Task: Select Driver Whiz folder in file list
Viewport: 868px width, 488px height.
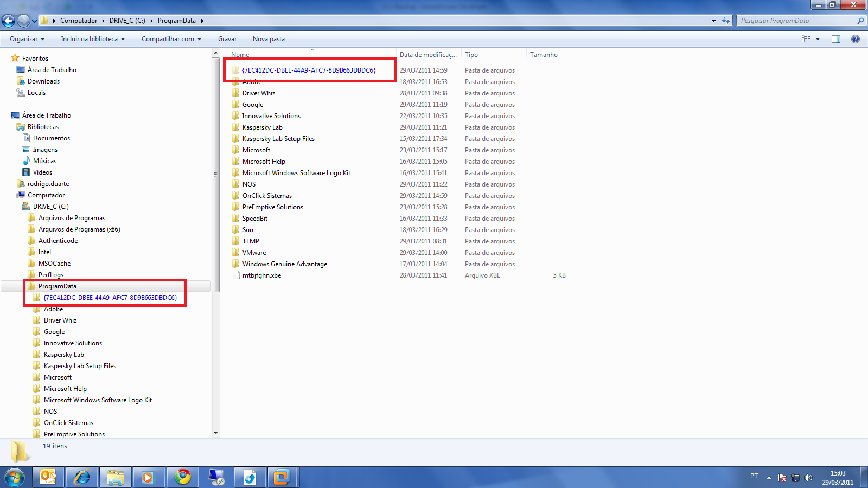Action: (259, 93)
